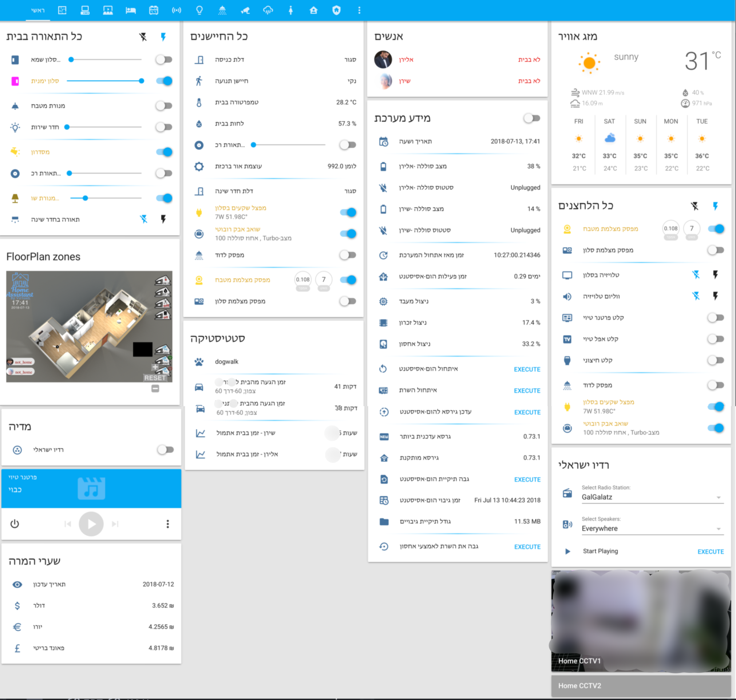Execute גבה תיקיית הום-אסיסטנט backup
This screenshot has width=736, height=700.
[527, 479]
